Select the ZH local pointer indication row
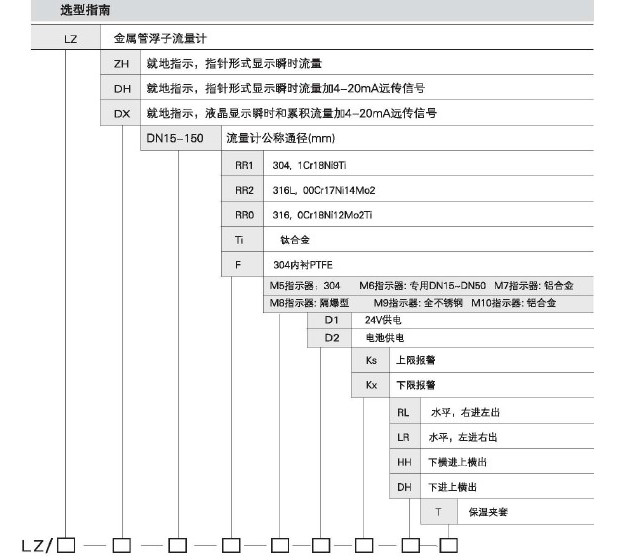Image resolution: width=621 pixels, height=560 pixels. 122,64
